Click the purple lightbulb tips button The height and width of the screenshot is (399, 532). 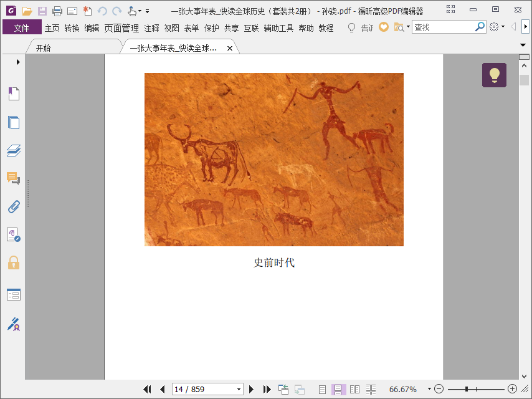[x=494, y=75]
